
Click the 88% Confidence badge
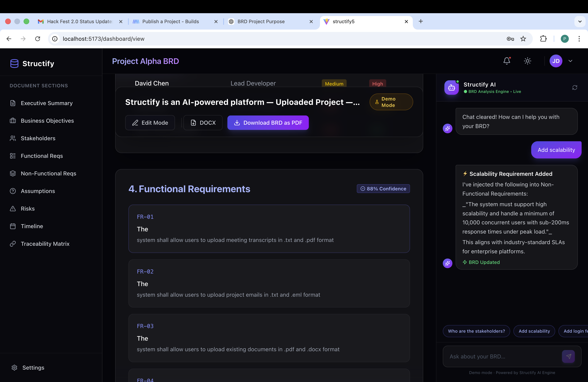click(x=383, y=189)
